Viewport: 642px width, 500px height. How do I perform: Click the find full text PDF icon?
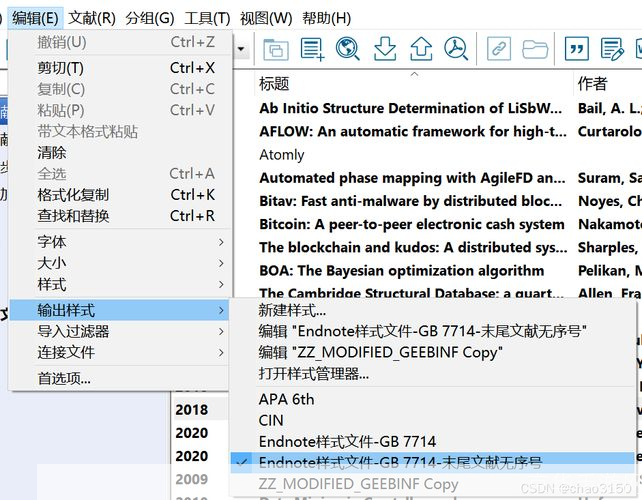456,49
